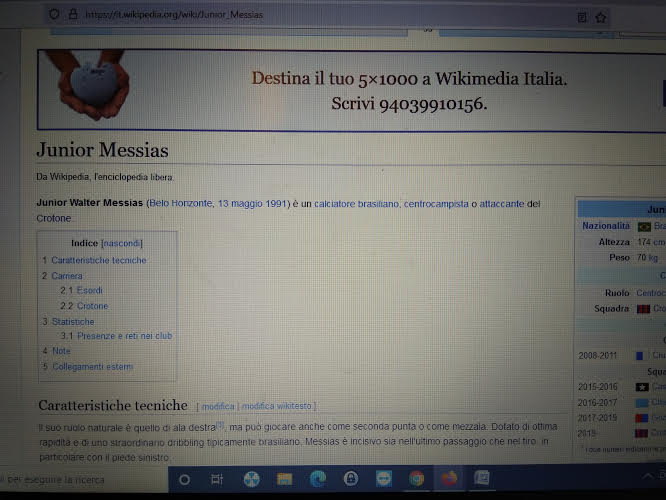This screenshot has width=666, height=500.
Task: Go to Carriera section from Indice
Action: pyautogui.click(x=67, y=275)
